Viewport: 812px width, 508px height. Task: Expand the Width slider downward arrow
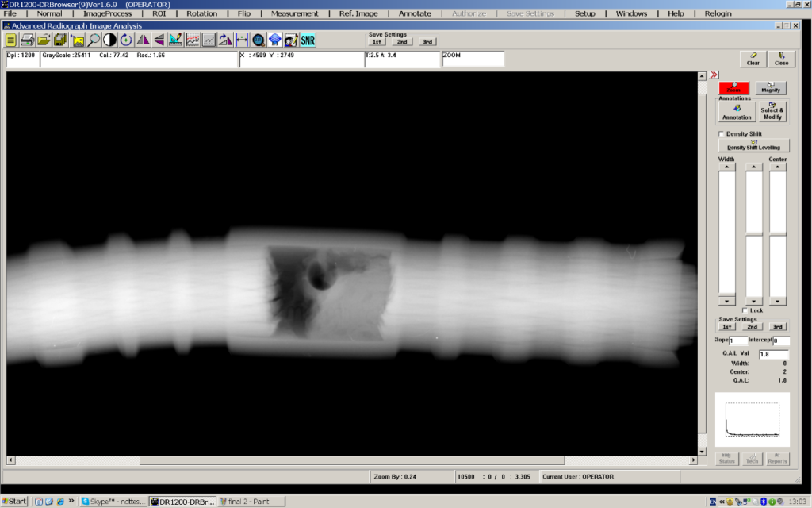coord(727,300)
